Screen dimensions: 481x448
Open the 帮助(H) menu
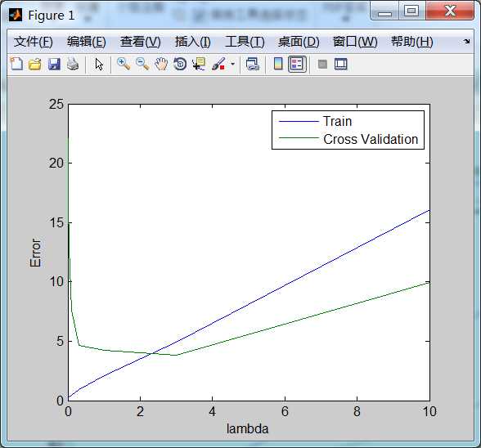pyautogui.click(x=412, y=42)
